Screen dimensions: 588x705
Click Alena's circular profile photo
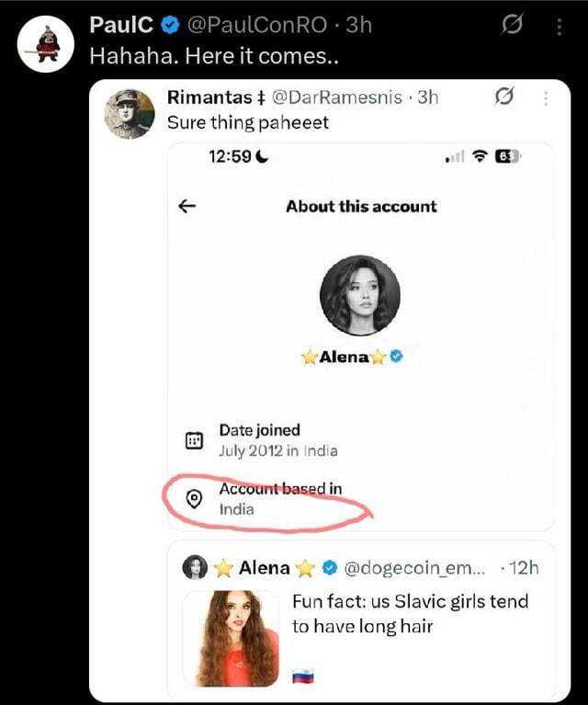(x=359, y=295)
